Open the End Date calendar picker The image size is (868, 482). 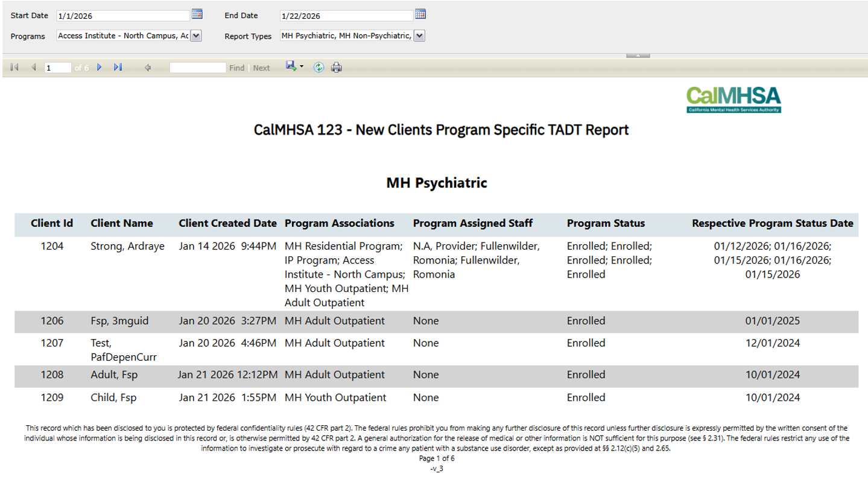420,14
